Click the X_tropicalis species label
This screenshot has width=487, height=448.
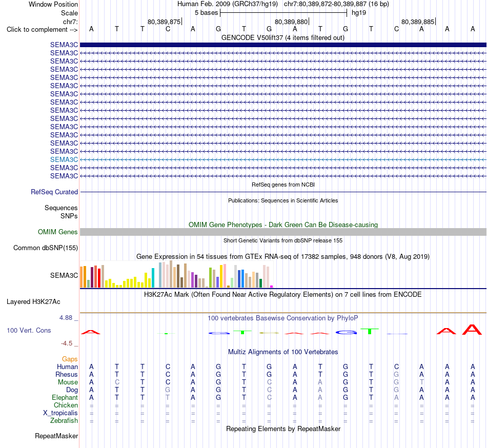coord(60,413)
